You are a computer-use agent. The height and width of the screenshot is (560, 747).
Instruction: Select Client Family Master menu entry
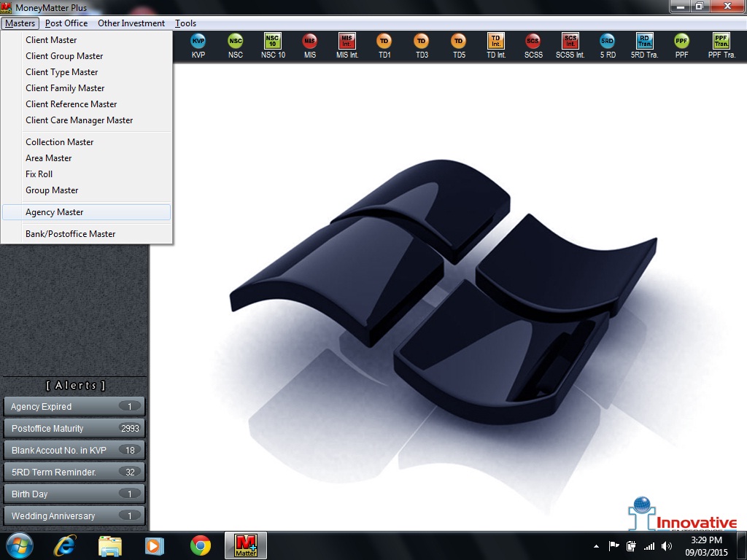[x=65, y=88]
